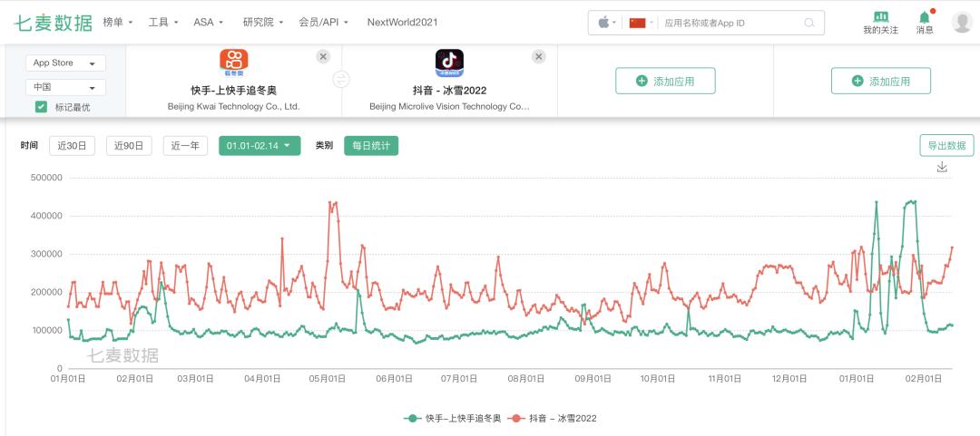Open the App Store dropdown
Screen dimensions: 980x436
(x=65, y=63)
